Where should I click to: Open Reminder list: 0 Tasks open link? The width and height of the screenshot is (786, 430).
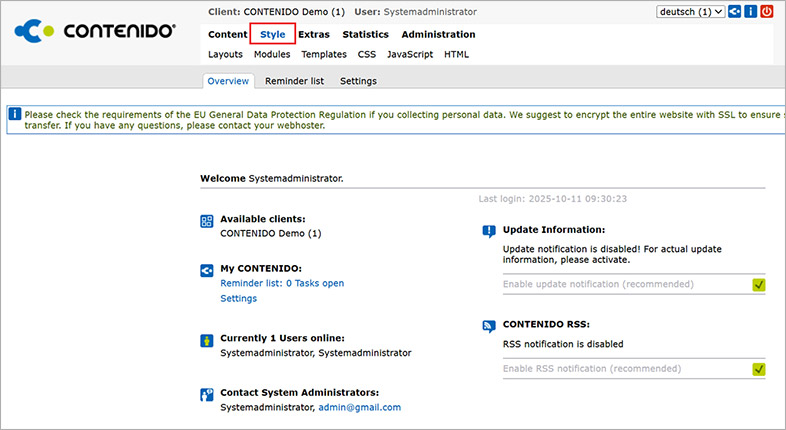click(x=282, y=283)
